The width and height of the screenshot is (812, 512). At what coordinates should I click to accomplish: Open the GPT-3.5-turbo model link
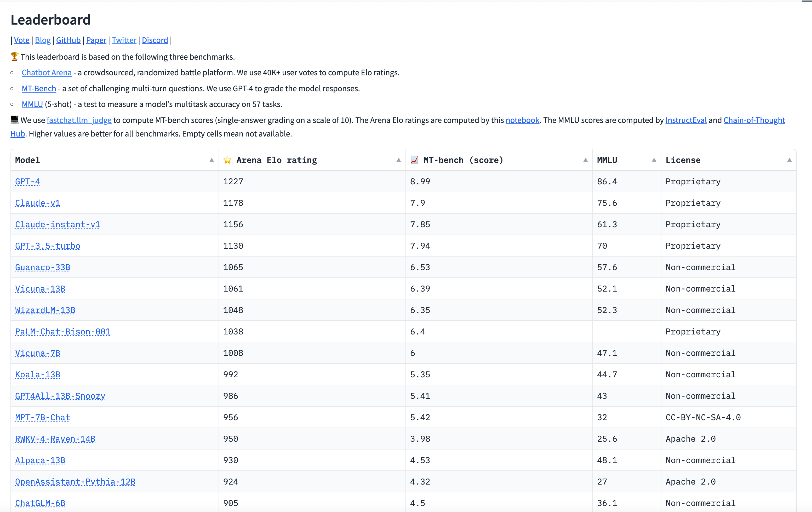tap(48, 246)
